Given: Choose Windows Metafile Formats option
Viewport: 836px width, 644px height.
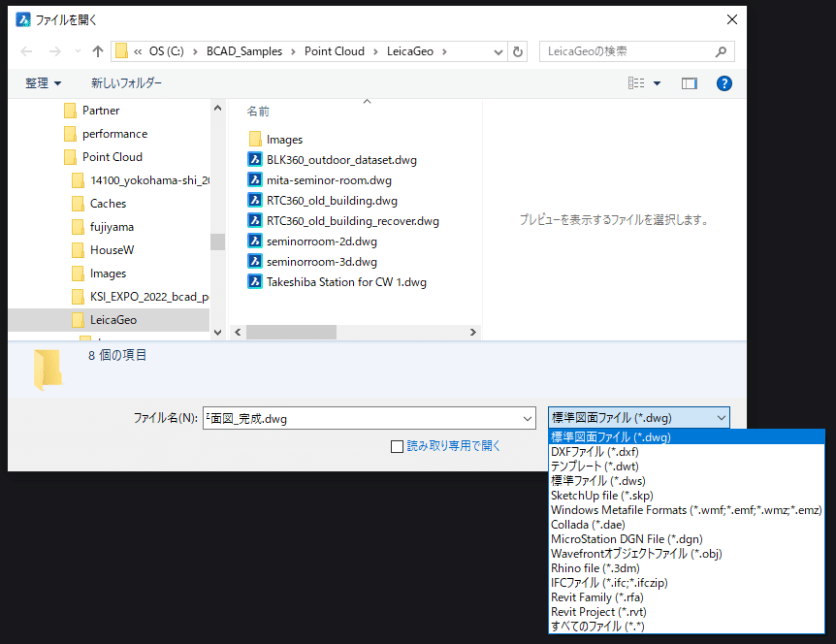Looking at the screenshot, I should point(687,510).
